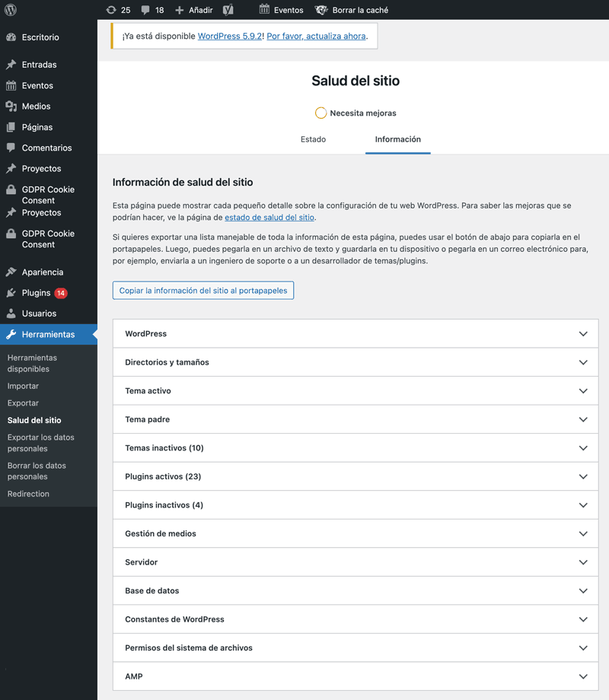Click the plug icon next to Plugins
The width and height of the screenshot is (609, 700).
coord(11,293)
